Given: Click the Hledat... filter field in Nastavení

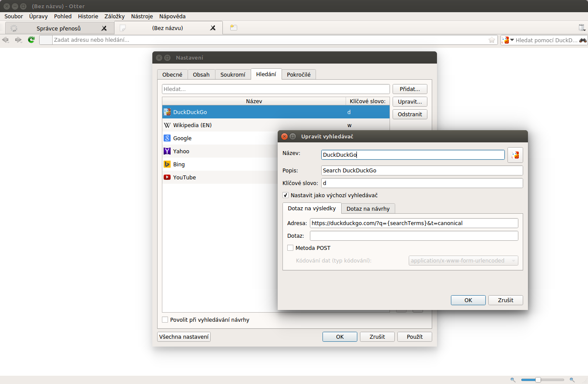Looking at the screenshot, I should (276, 89).
